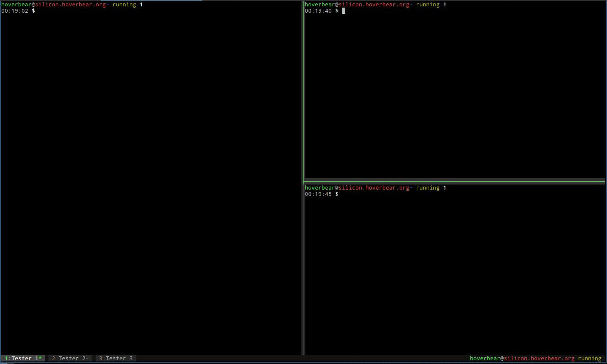Viewport: 607px width, 364px height.
Task: Click the 'running' text in the top-right pane
Action: tap(427, 4)
